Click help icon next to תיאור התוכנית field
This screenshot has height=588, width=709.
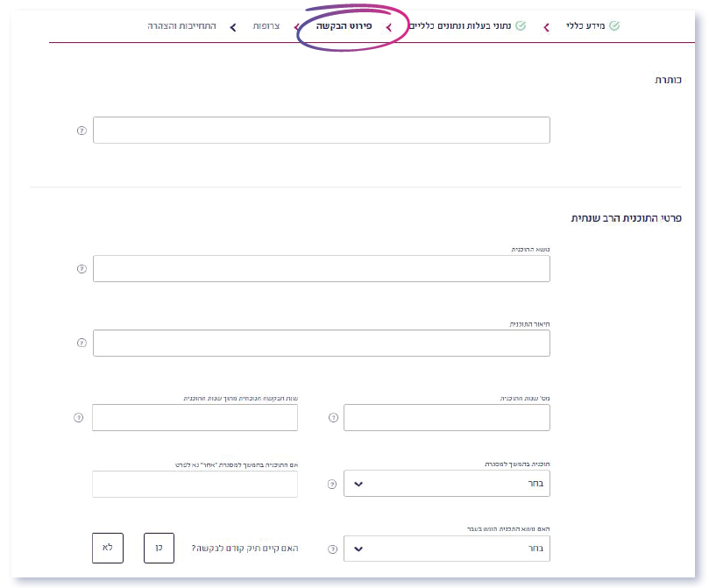tap(82, 344)
